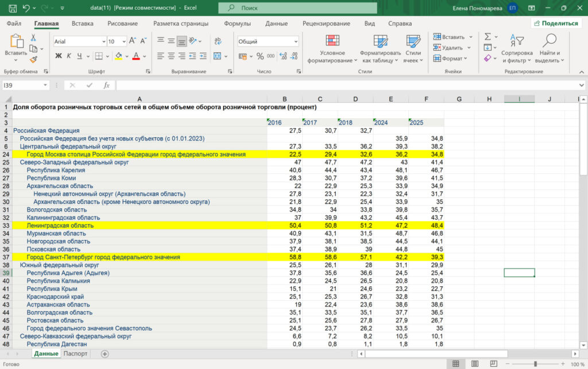Open the Arial font name dropdown
588x369 pixels.
pyautogui.click(x=104, y=41)
